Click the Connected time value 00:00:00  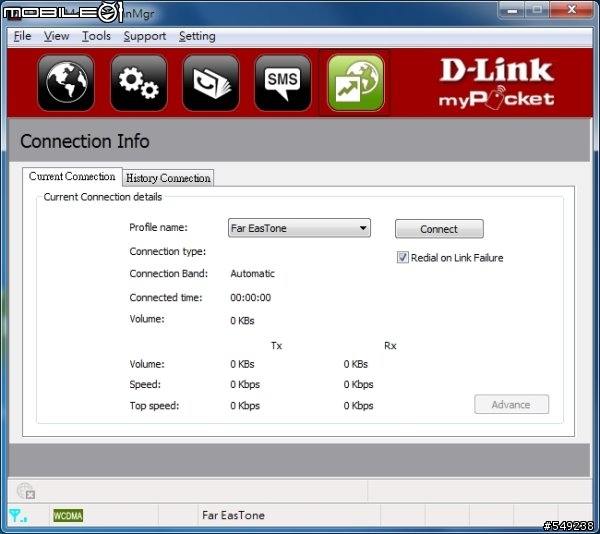coord(251,298)
